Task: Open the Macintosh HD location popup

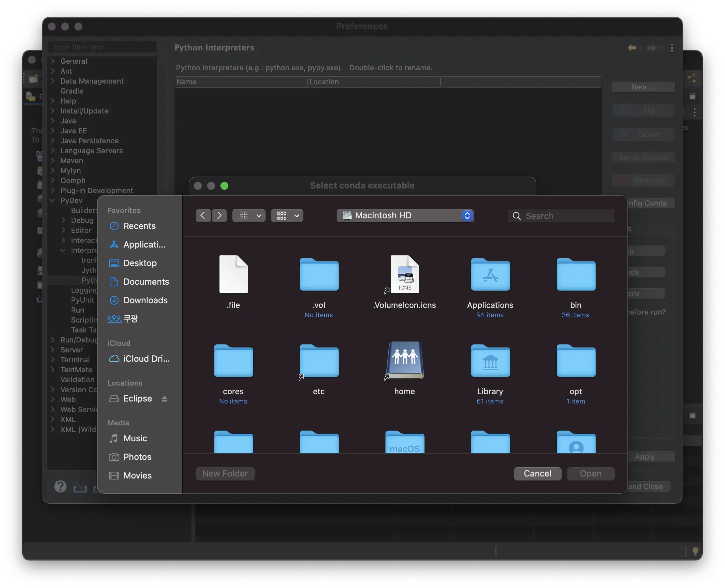Action: click(405, 215)
